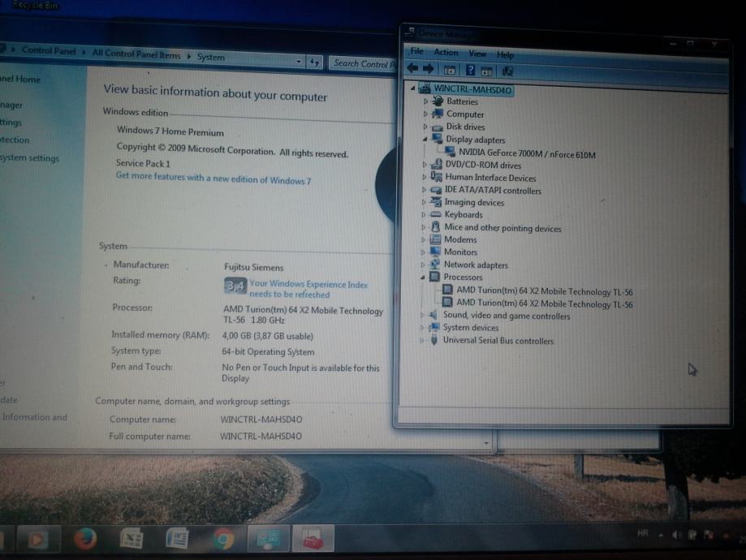Select Universal Serial Bus controllers icon
Screen dimensions: 746x560
pos(433,340)
